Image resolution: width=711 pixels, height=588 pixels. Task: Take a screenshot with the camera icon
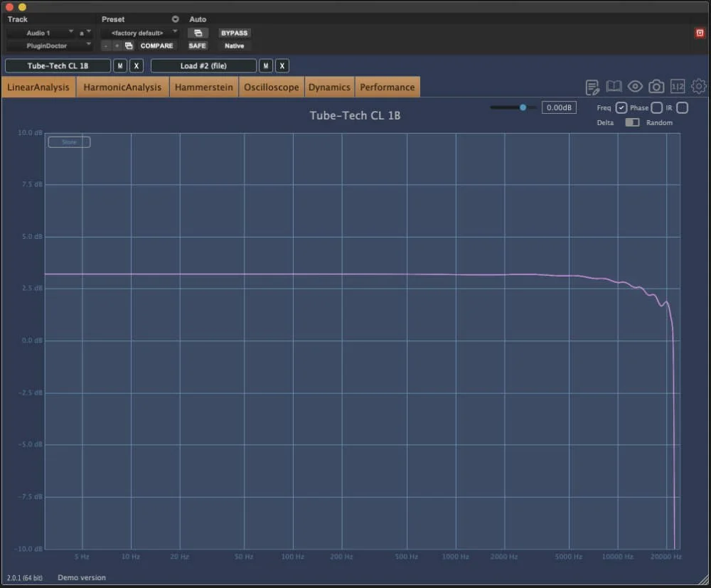pyautogui.click(x=656, y=86)
